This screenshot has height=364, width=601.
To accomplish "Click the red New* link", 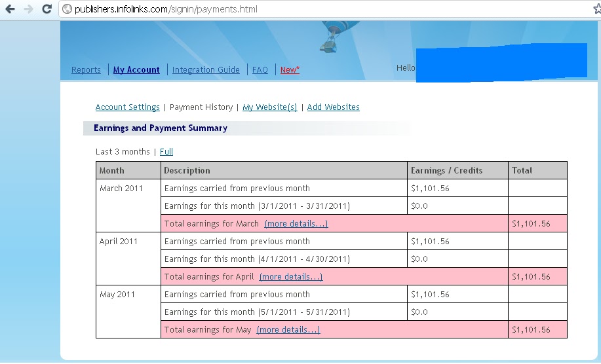I will pyautogui.click(x=290, y=69).
